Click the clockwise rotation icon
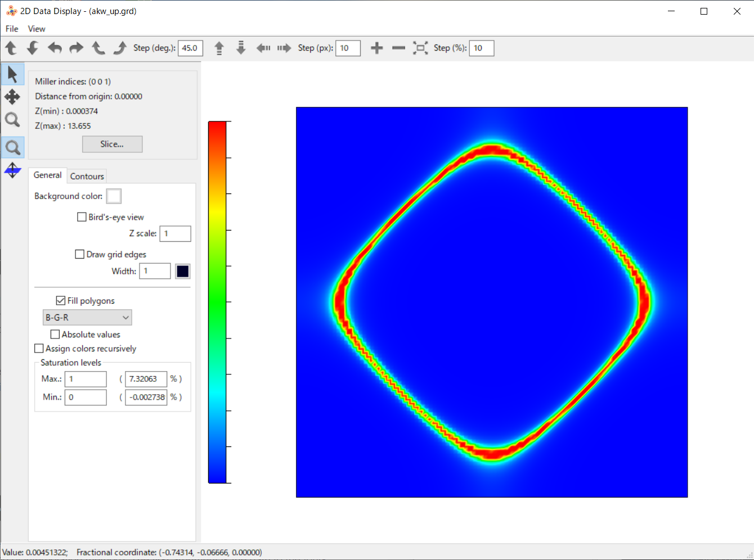The image size is (754, 560). click(120, 48)
